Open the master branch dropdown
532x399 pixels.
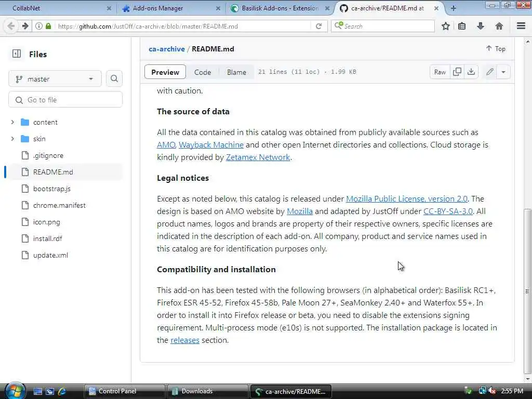coord(55,79)
